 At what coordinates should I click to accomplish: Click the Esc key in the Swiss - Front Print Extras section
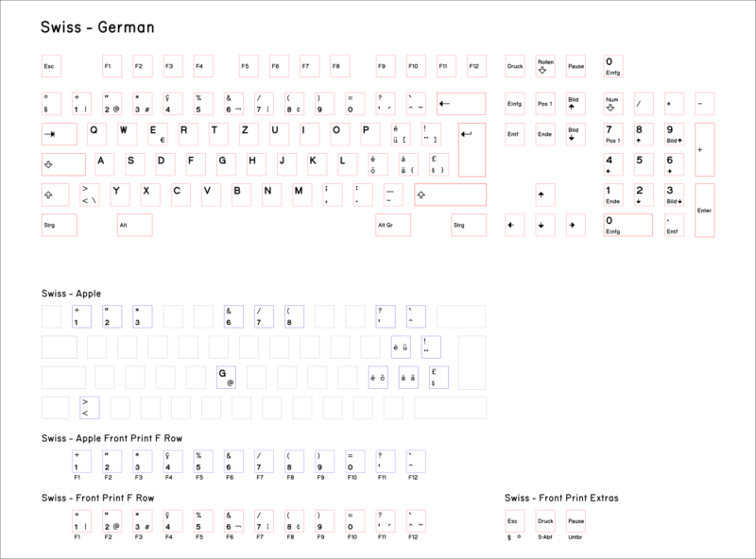coord(515,521)
